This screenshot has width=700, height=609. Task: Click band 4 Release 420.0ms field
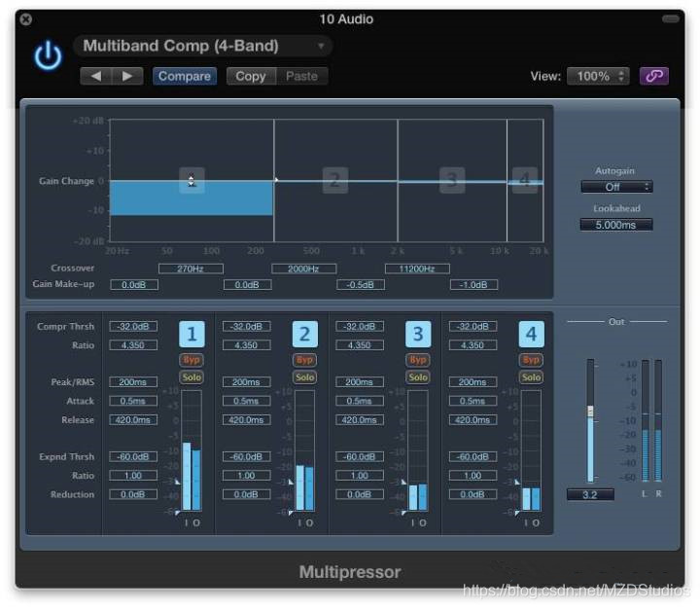click(x=472, y=420)
